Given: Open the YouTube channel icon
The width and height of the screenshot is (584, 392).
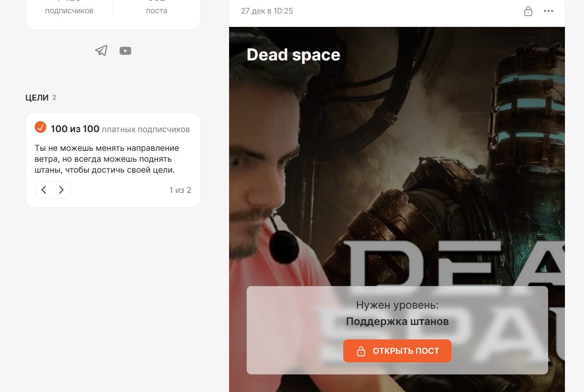Looking at the screenshot, I should click(x=125, y=51).
